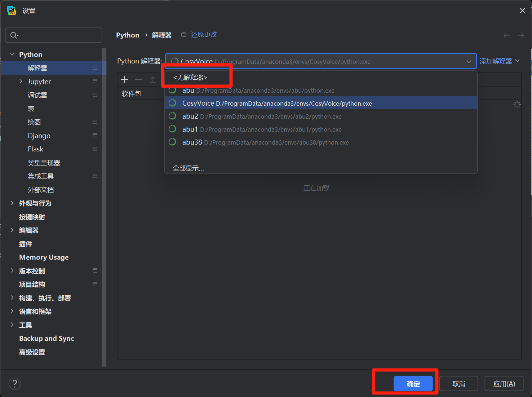Click the 还原更改 link
The height and width of the screenshot is (397, 532).
[x=204, y=35]
